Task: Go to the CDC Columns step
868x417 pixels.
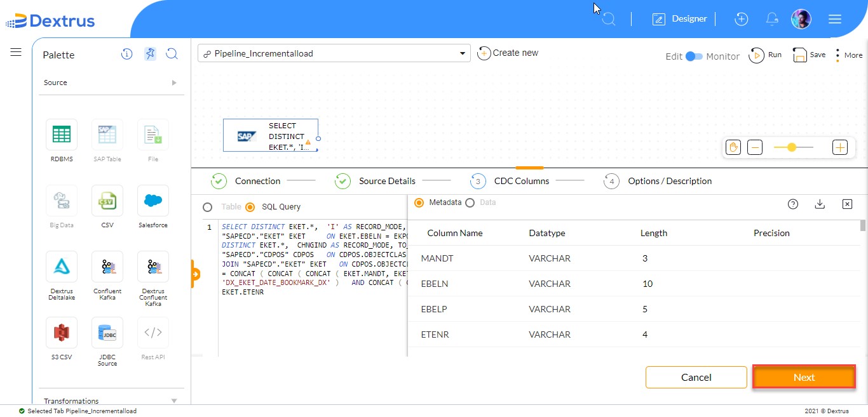Action: (510, 181)
